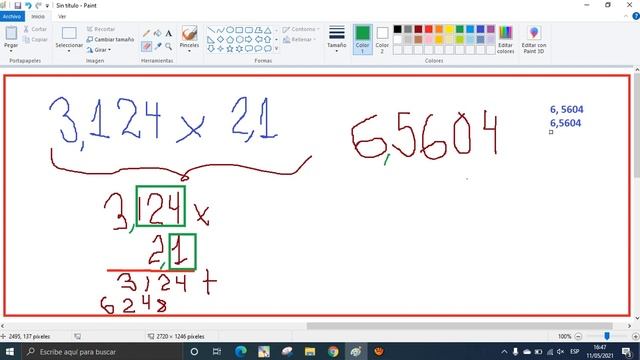Click the Undo arrow in quick access toolbar
The width and height of the screenshot is (640, 360).
pyautogui.click(x=28, y=5)
